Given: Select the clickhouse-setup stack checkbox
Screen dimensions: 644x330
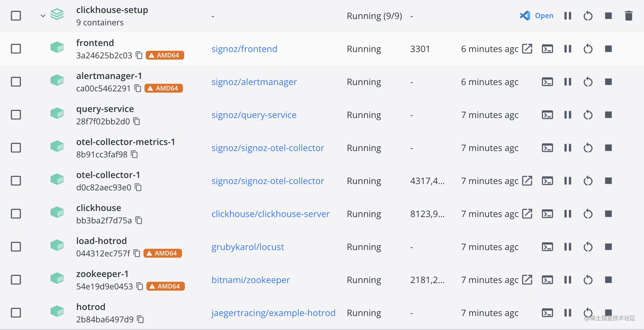Looking at the screenshot, I should pos(16,16).
